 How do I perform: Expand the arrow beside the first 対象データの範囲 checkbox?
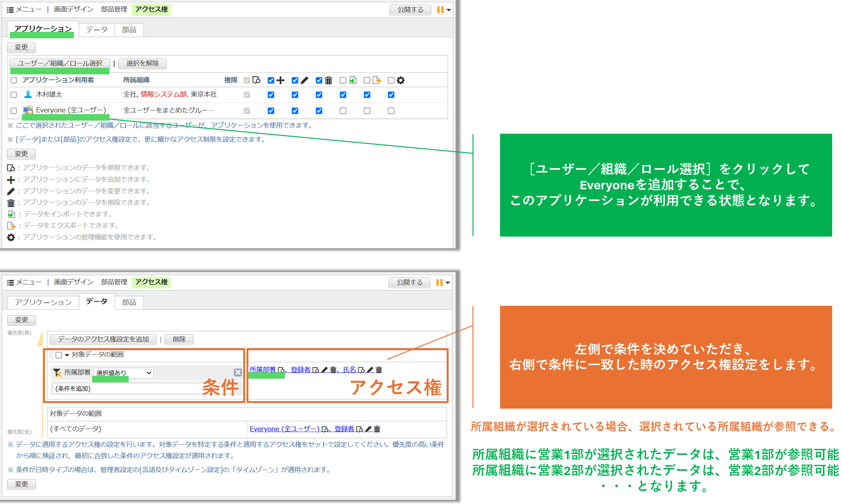pos(67,355)
